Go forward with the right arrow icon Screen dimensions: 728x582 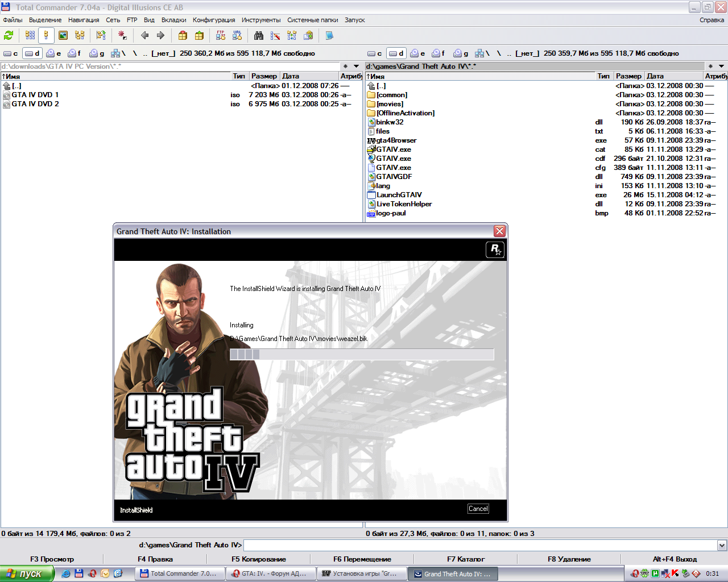tap(161, 35)
